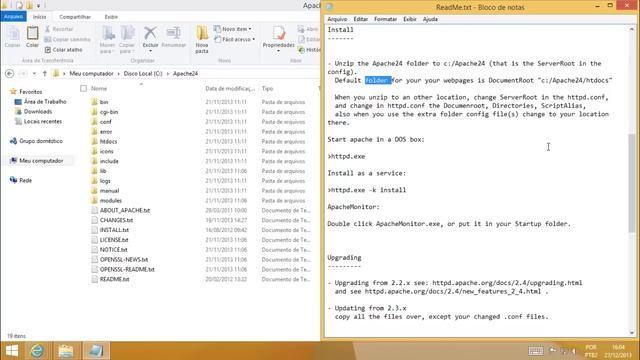Click the Nova pasta folder icon
640x360 pixels.
pyautogui.click(x=202, y=33)
